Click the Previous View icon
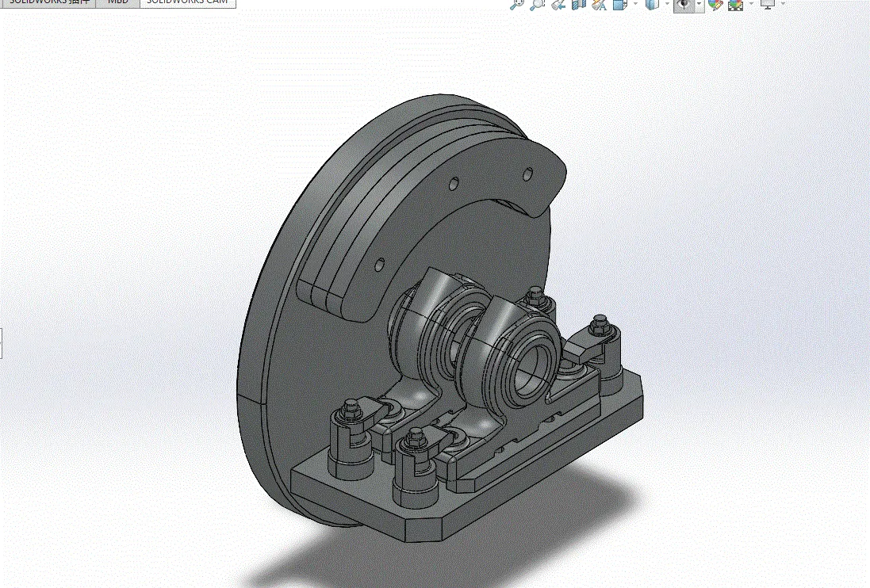870x588 pixels. (558, 5)
